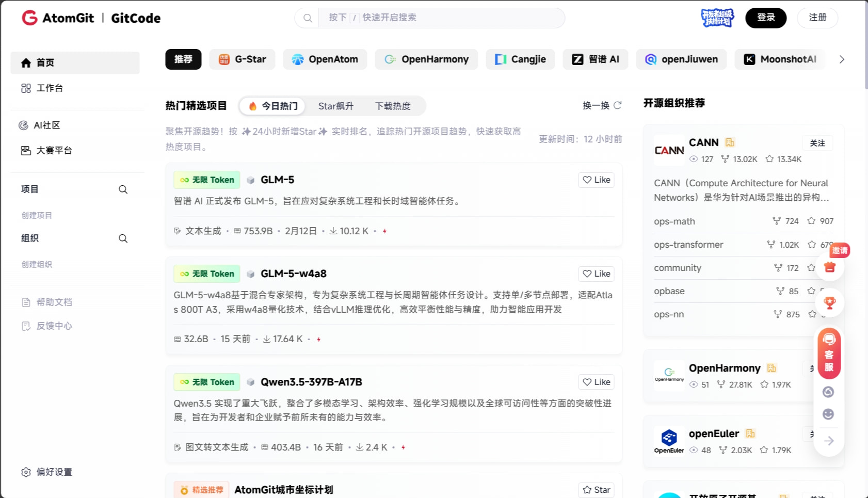Click the 注册 register button
This screenshot has height=498, width=868.
coord(817,18)
